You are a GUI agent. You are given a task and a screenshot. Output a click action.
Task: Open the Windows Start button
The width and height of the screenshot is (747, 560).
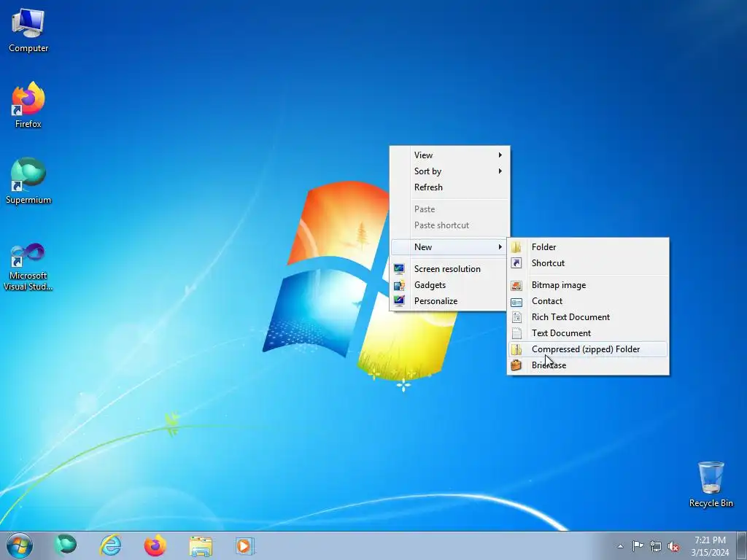click(x=20, y=545)
